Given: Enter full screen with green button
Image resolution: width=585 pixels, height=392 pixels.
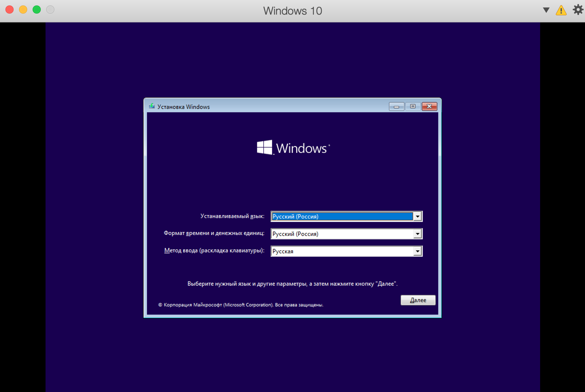Looking at the screenshot, I should [x=37, y=10].
